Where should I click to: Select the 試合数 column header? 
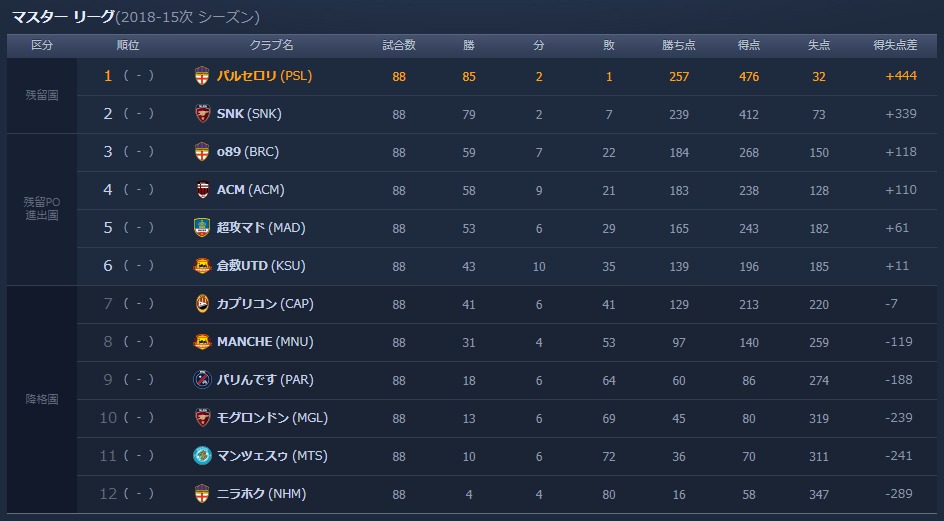click(x=399, y=45)
